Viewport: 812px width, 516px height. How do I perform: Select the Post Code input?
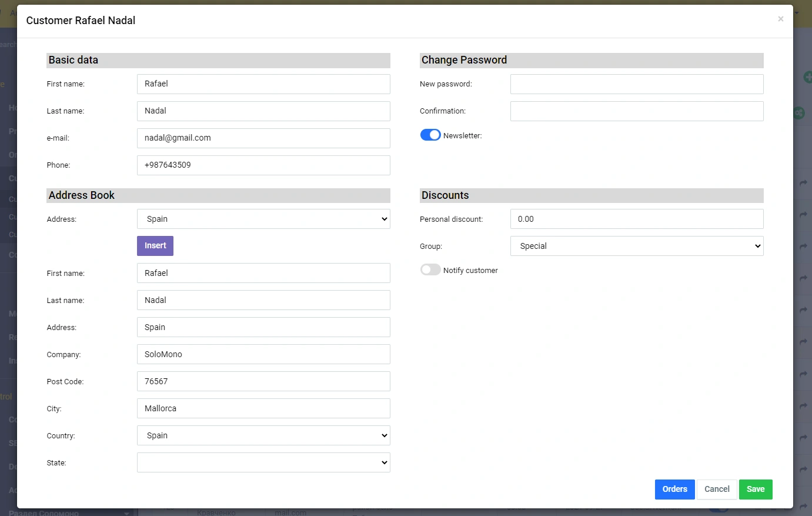click(263, 381)
